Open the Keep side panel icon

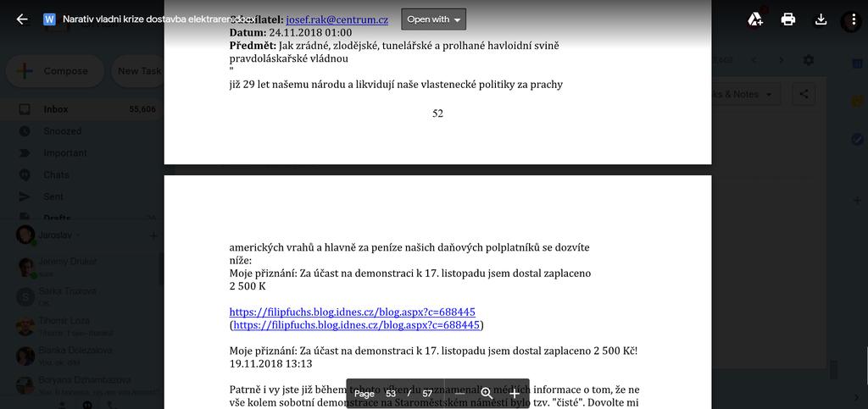tap(857, 101)
